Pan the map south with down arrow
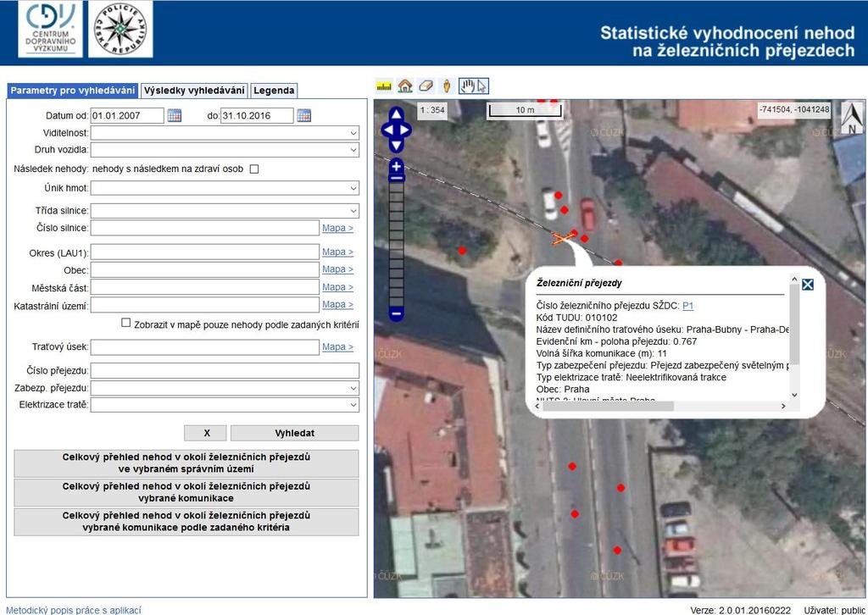This screenshot has width=868, height=615. tap(396, 146)
